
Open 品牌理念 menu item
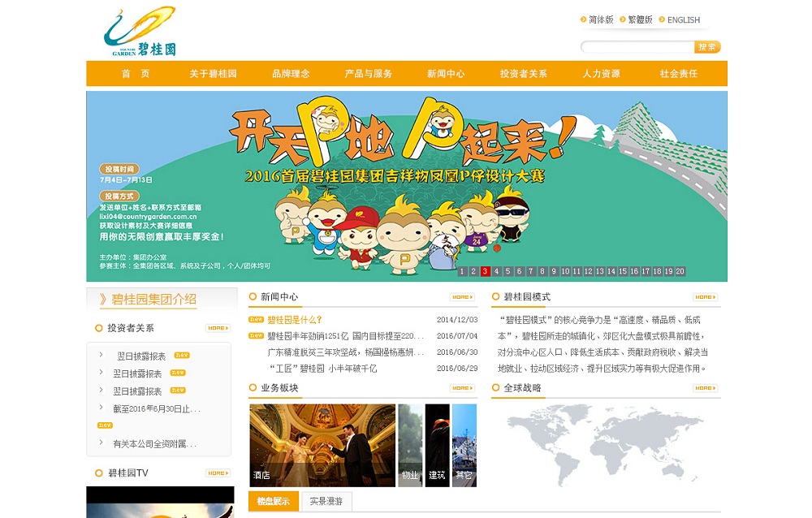click(291, 74)
